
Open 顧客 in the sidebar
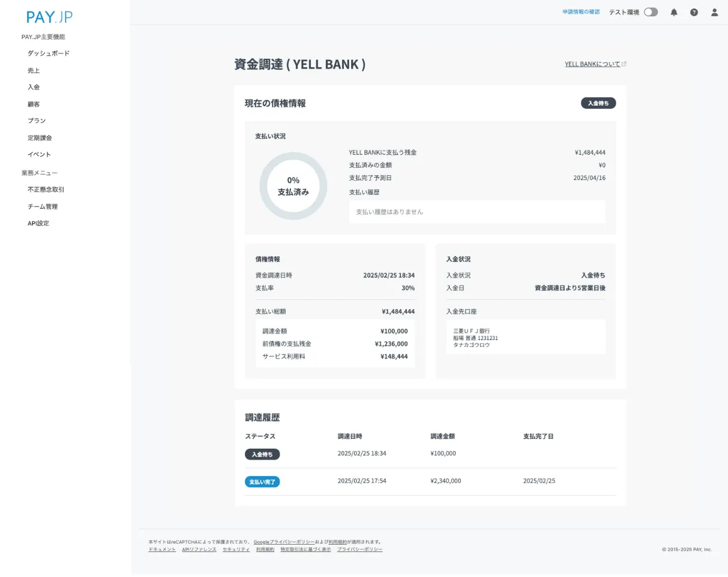point(34,104)
